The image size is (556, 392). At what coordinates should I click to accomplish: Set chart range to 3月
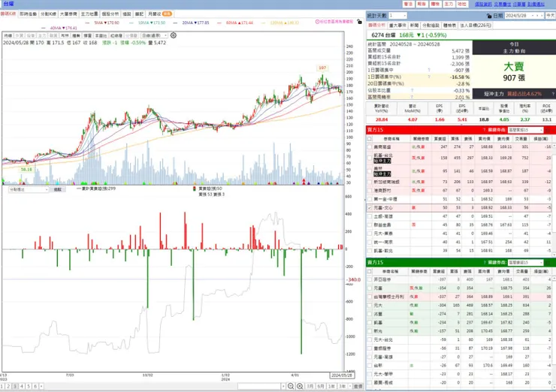click(310, 386)
